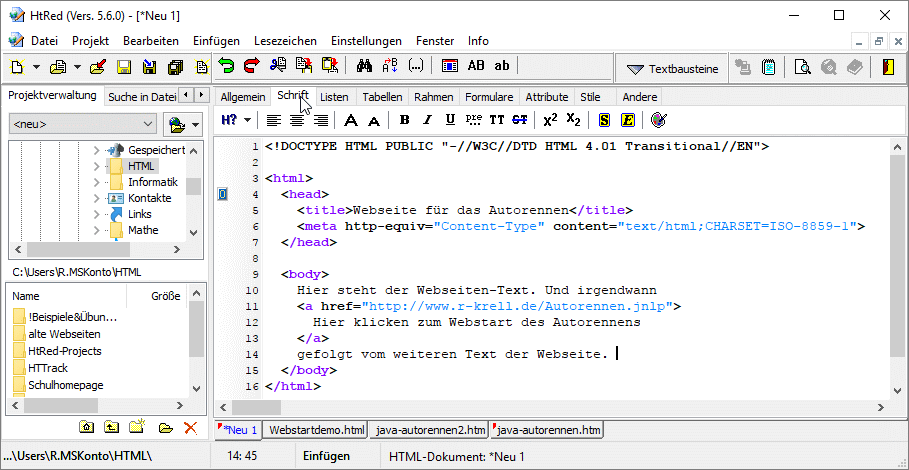Viewport: 909px width, 470px height.
Task: Open the <neu> project combo box
Action: coord(83,125)
